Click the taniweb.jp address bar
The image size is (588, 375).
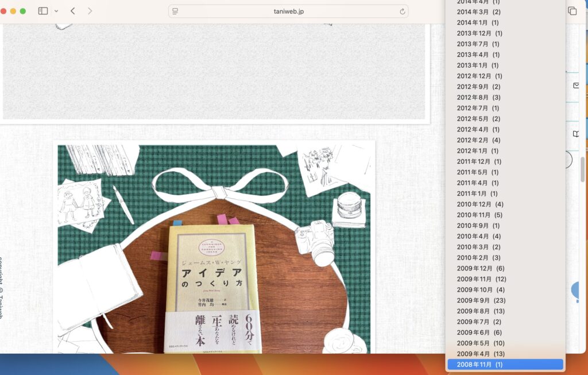(x=287, y=11)
